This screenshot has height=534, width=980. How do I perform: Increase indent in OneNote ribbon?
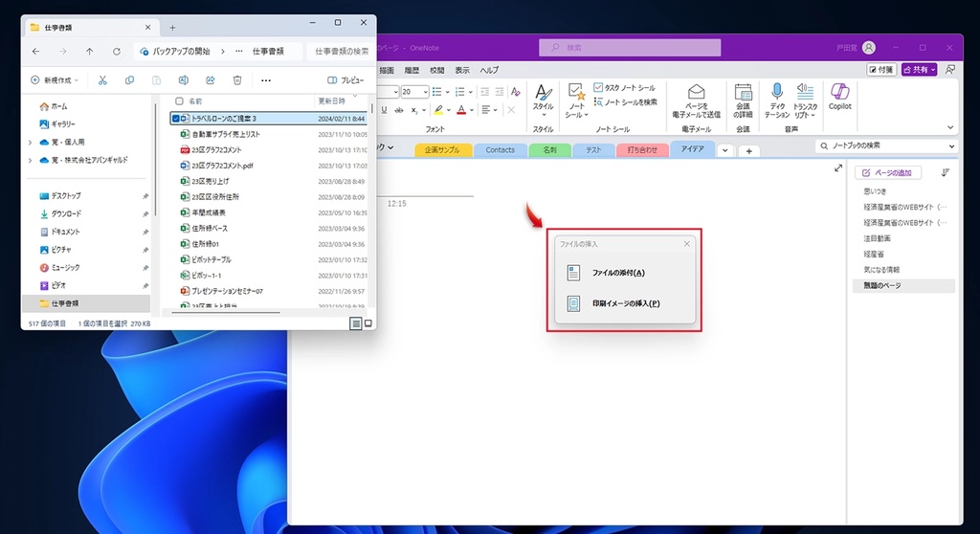click(x=500, y=92)
